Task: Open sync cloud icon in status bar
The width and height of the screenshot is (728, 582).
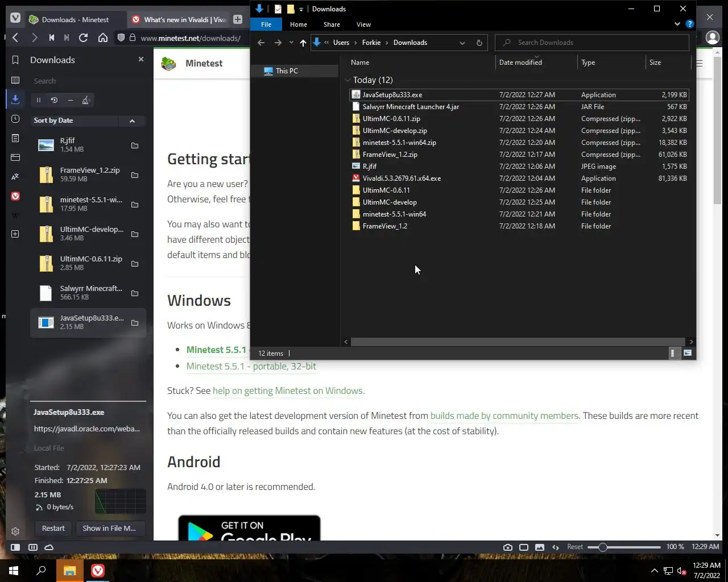Action: (49, 547)
